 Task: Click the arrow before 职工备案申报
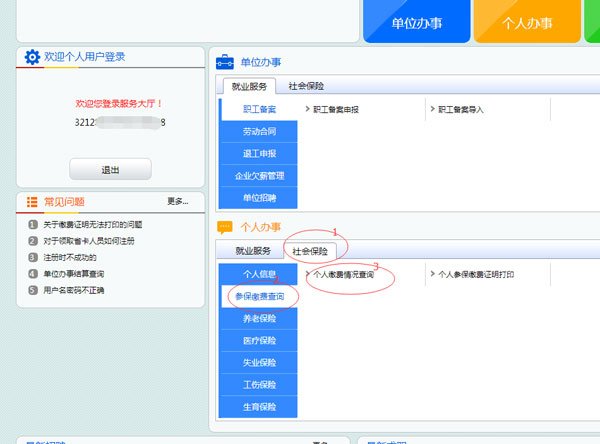(x=307, y=109)
